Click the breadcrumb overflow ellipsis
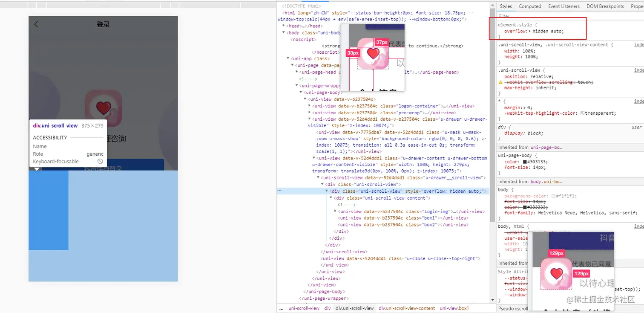 point(281,308)
